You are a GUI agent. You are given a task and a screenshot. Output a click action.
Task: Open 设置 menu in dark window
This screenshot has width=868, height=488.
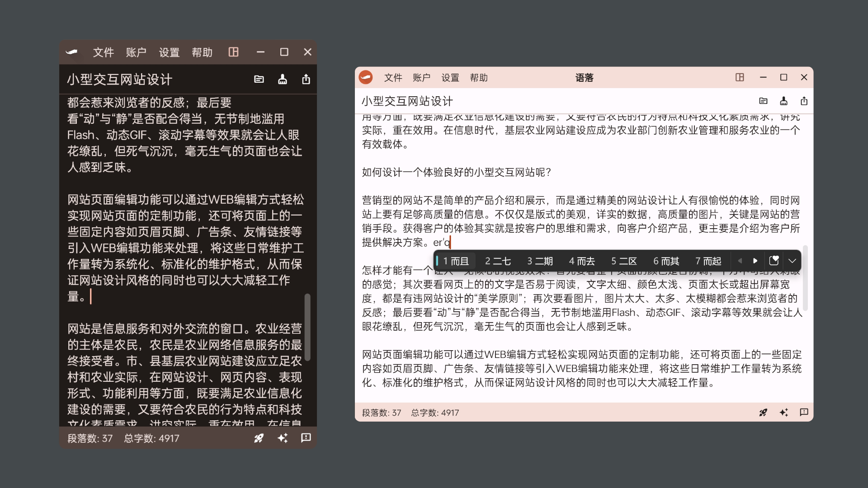pyautogui.click(x=169, y=52)
